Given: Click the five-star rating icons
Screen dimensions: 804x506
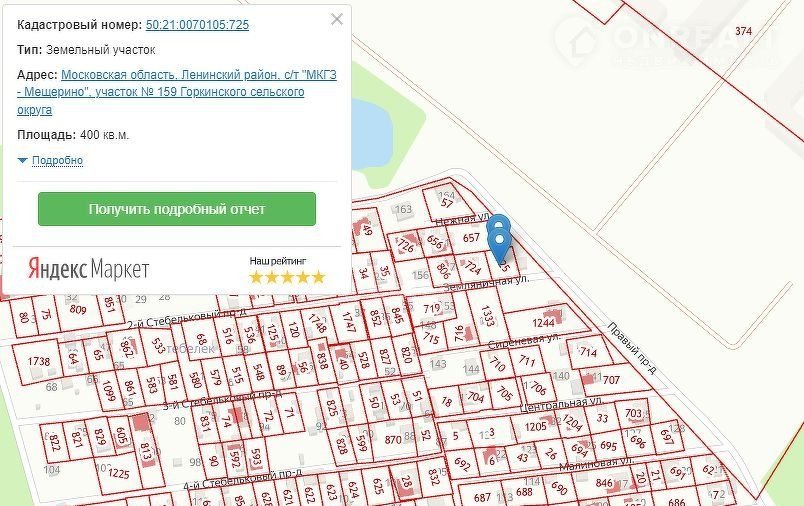Looking at the screenshot, I should click(287, 277).
